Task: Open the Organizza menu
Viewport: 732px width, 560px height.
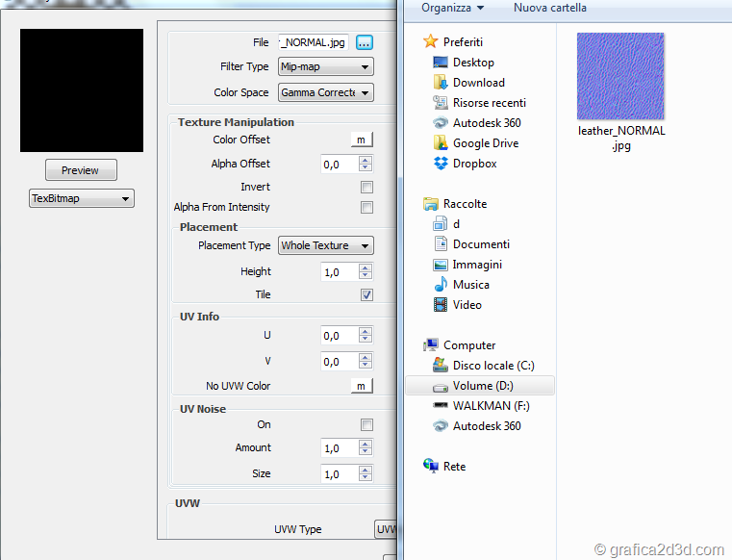Action: [x=452, y=8]
